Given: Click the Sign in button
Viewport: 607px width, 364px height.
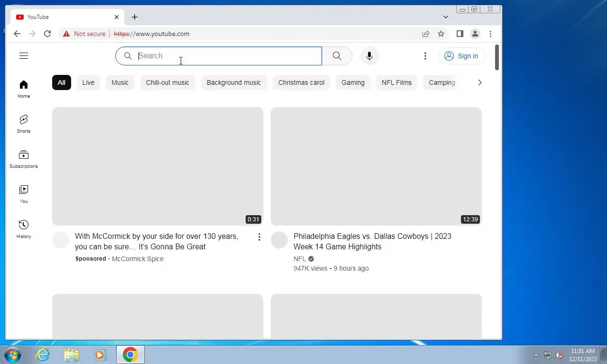Looking at the screenshot, I should click(461, 56).
